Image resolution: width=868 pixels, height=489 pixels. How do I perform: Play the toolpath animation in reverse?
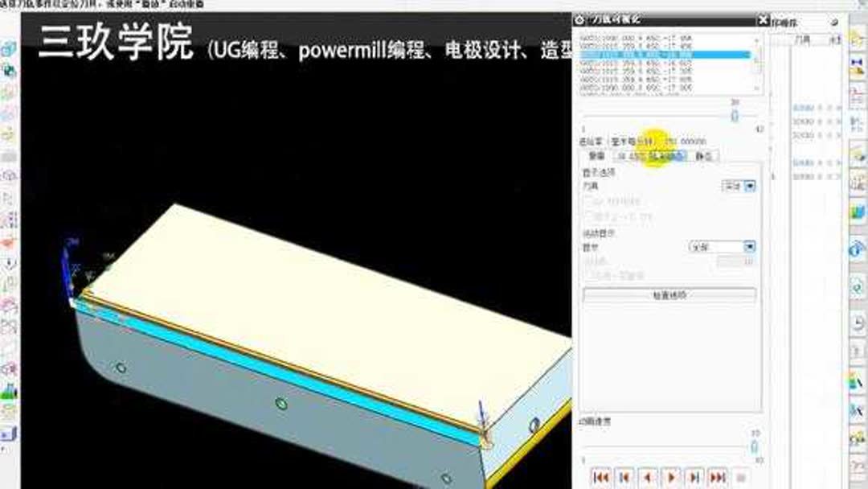(x=648, y=477)
